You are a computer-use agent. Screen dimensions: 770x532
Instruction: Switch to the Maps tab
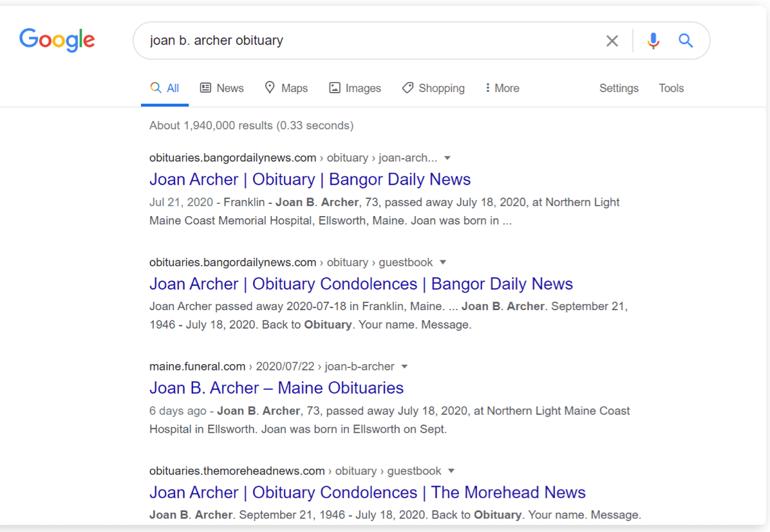coord(286,88)
